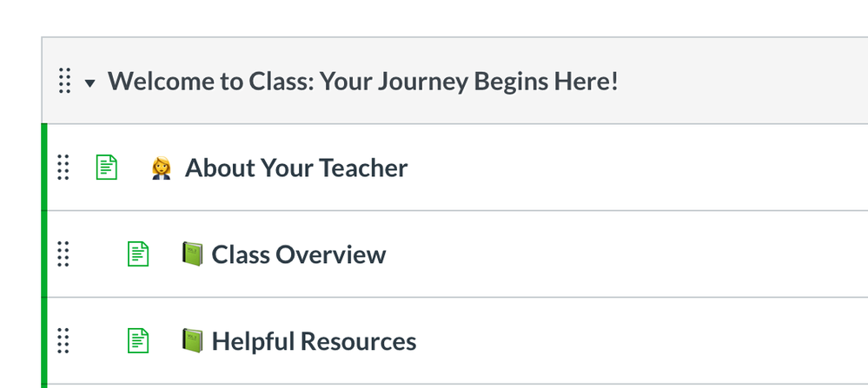This screenshot has width=868, height=388.
Task: Click the drag handle on the module header
Action: point(65,81)
